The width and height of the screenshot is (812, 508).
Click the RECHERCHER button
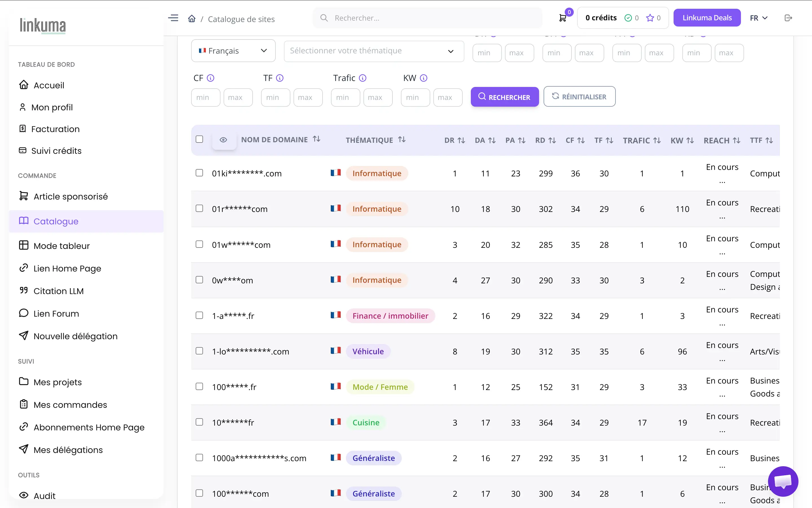tap(505, 97)
